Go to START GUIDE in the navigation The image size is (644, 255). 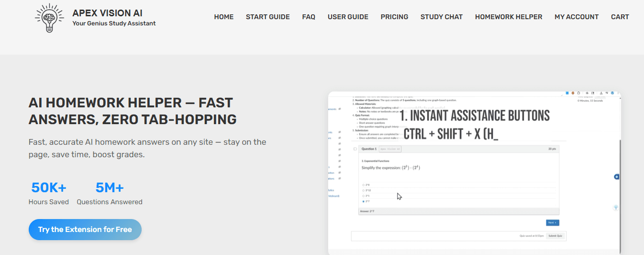coord(268,17)
